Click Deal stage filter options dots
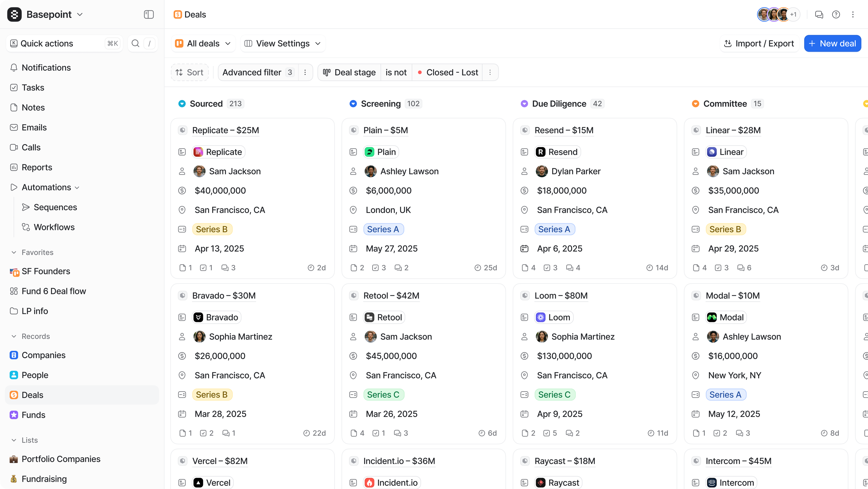The width and height of the screenshot is (868, 489). coord(490,72)
